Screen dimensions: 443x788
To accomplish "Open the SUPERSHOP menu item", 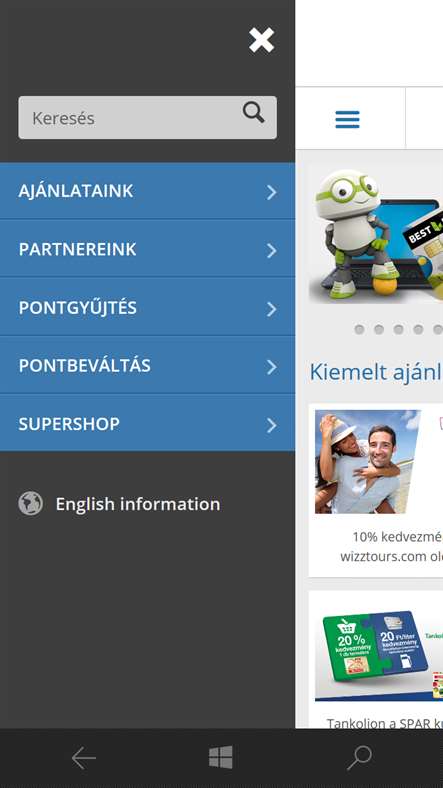I will coord(147,424).
